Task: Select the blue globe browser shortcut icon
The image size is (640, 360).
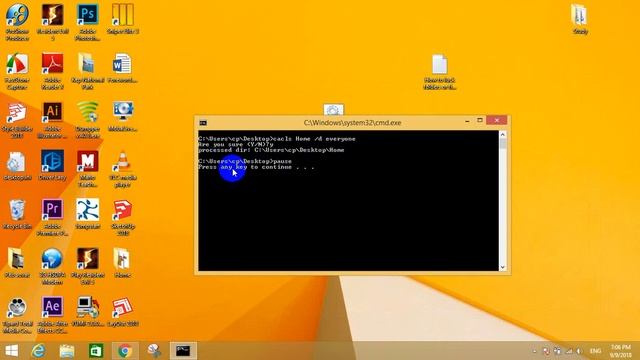Action: [52, 258]
